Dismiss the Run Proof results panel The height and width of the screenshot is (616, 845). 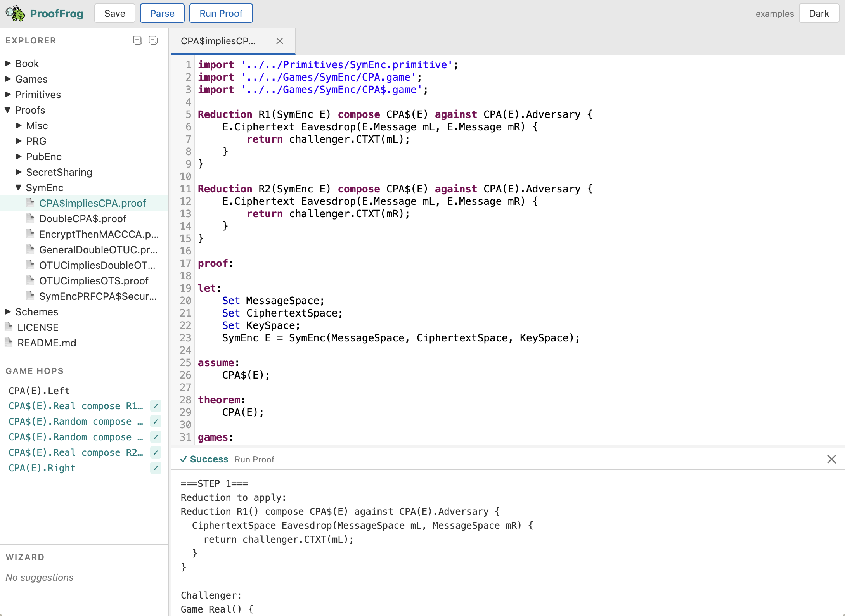tap(831, 459)
